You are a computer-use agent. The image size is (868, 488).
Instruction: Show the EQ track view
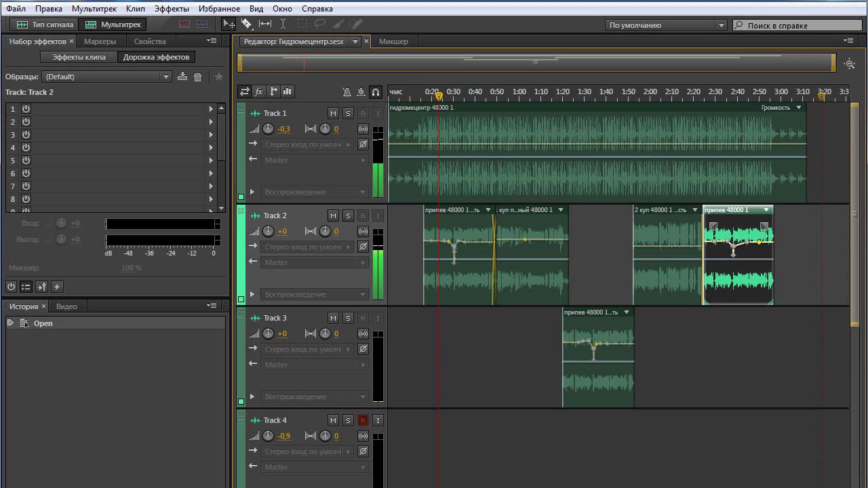(288, 91)
